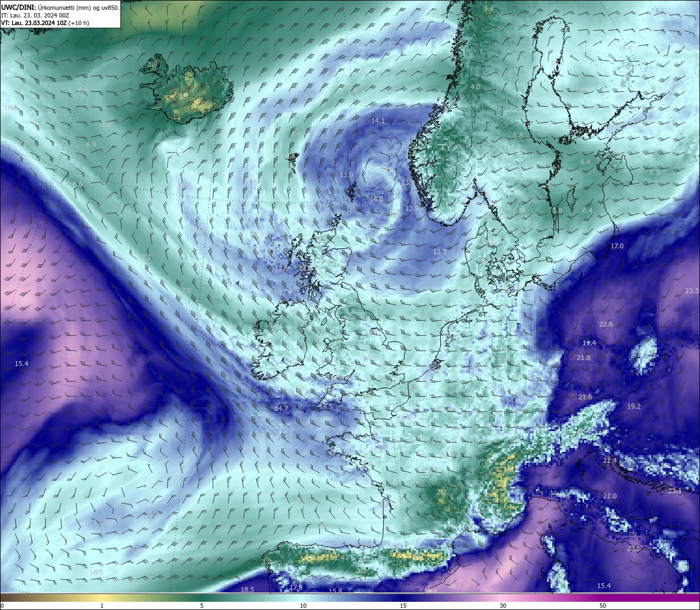Click the '18.5' value at the bottom
The width and height of the screenshot is (700, 610).
tap(247, 589)
